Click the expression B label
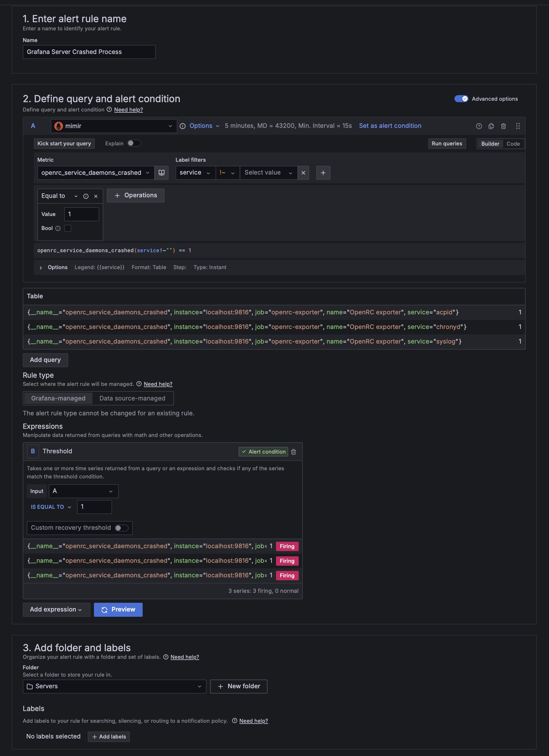 tap(33, 451)
